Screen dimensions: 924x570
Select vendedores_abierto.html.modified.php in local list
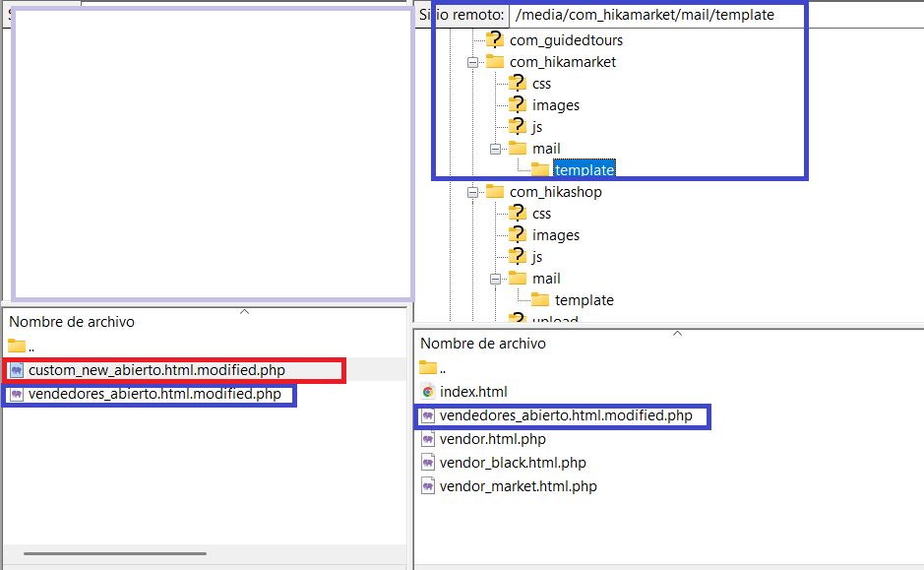[x=154, y=394]
